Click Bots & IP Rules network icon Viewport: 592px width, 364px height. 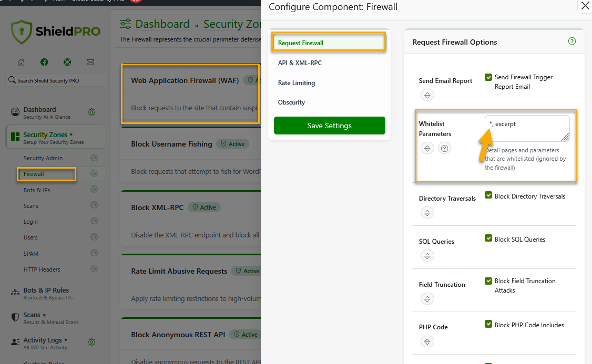[x=15, y=293]
